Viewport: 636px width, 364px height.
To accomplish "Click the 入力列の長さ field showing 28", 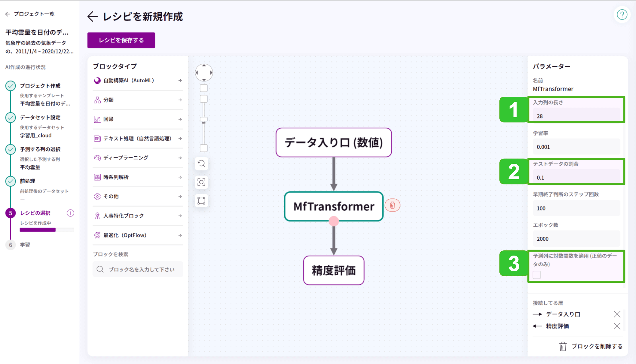I will 576,116.
